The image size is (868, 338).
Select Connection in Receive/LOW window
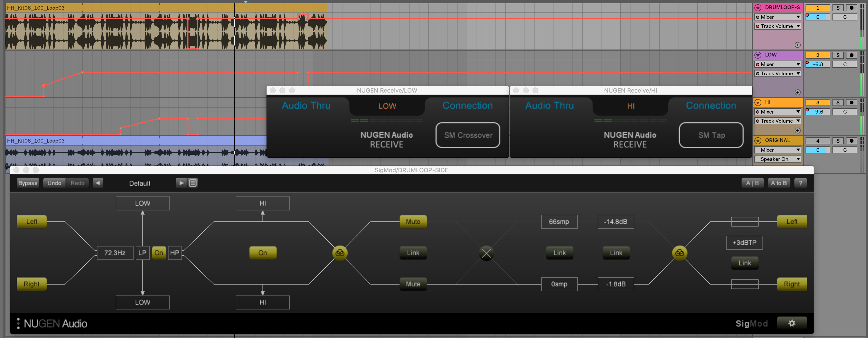467,105
